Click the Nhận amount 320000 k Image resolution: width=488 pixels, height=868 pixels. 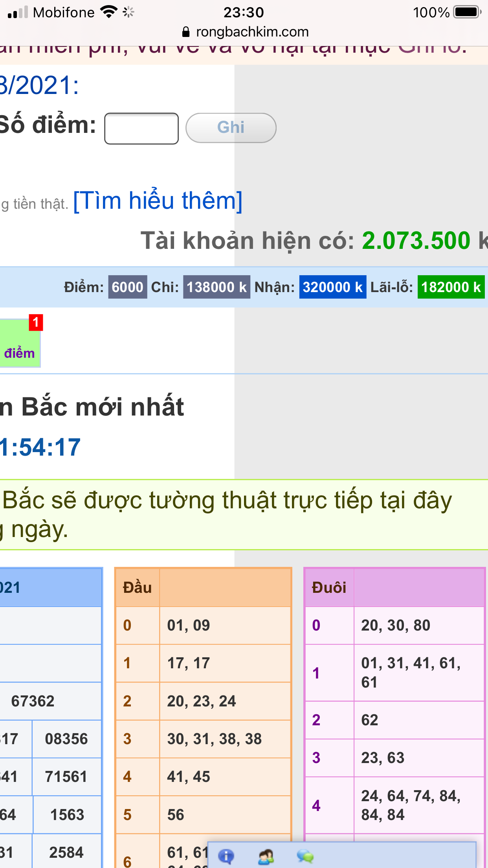332,287
